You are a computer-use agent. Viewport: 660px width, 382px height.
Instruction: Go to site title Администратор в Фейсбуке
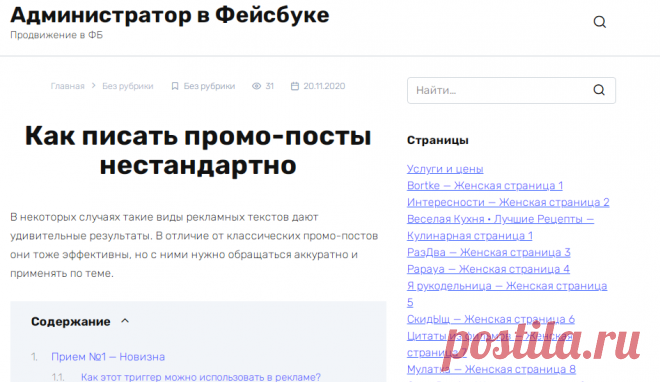(170, 15)
